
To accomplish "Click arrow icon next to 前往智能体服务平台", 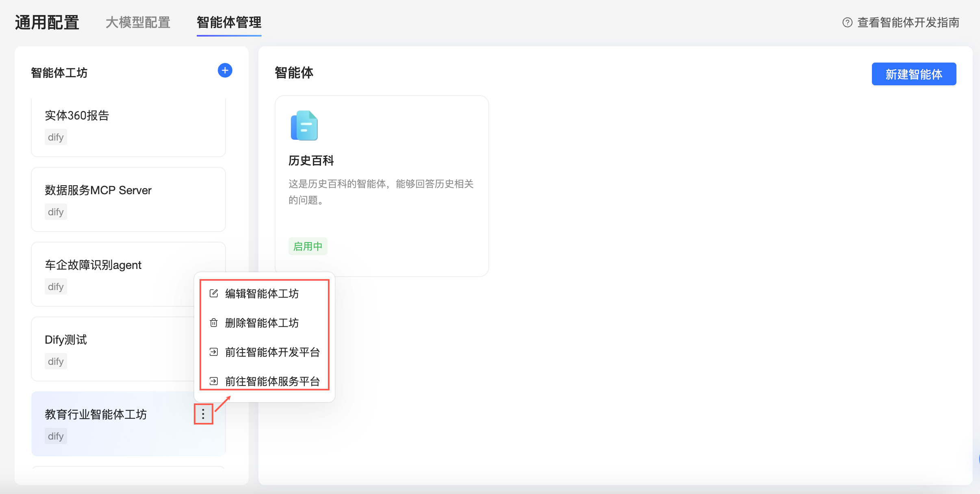I will (x=214, y=381).
